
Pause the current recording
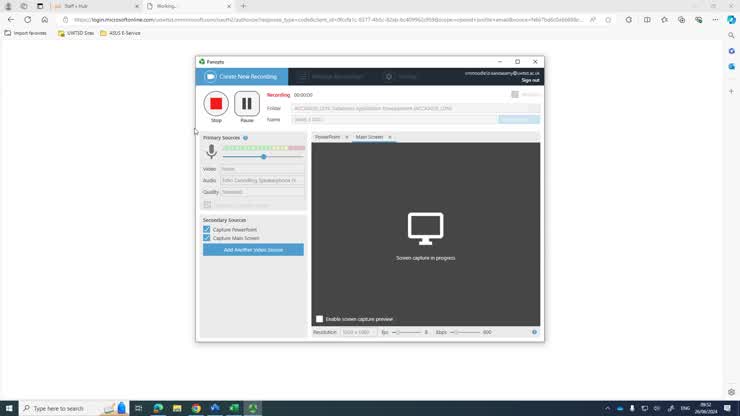tap(247, 103)
